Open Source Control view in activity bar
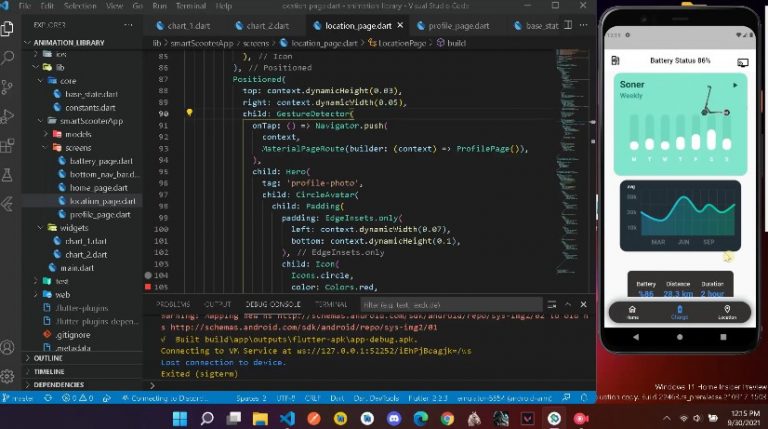The height and width of the screenshot is (429, 768). (7, 87)
